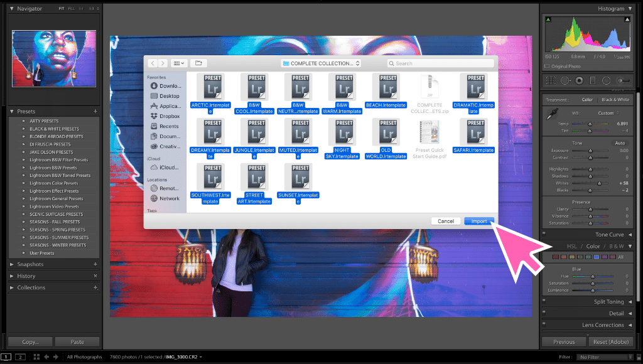Click the Reset (Adobe) button

(x=610, y=342)
